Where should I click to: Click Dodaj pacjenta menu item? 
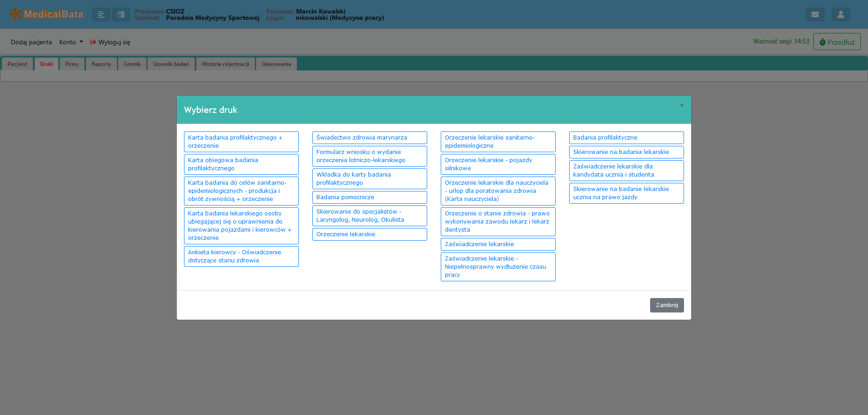[x=31, y=42]
